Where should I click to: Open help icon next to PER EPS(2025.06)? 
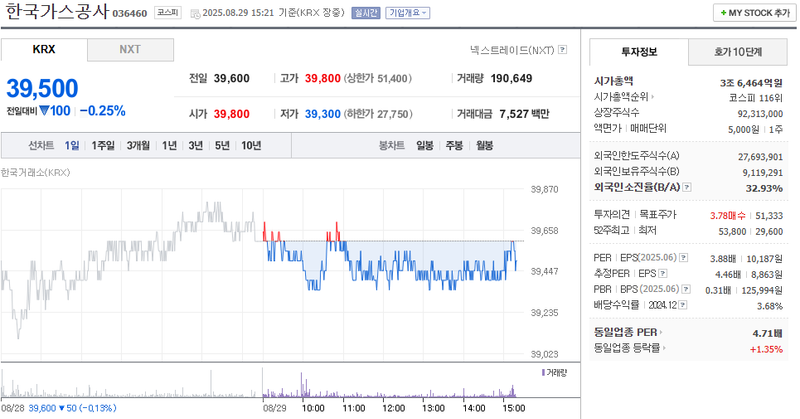683,258
